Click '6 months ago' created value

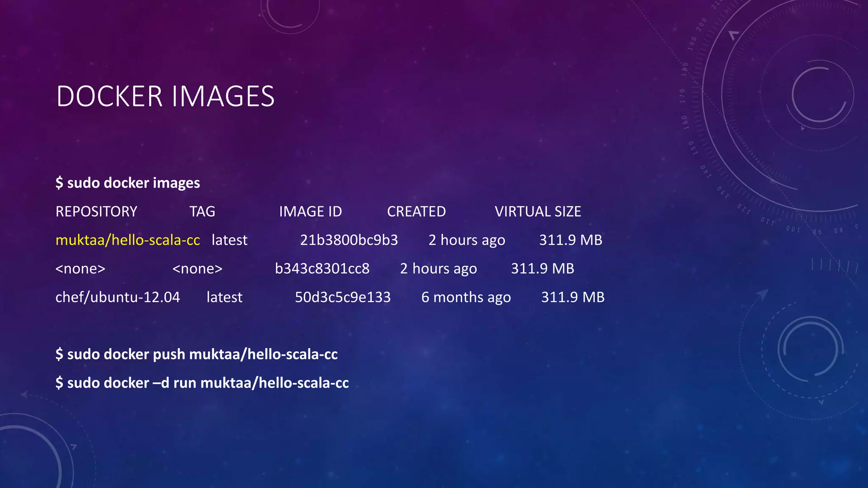(466, 298)
